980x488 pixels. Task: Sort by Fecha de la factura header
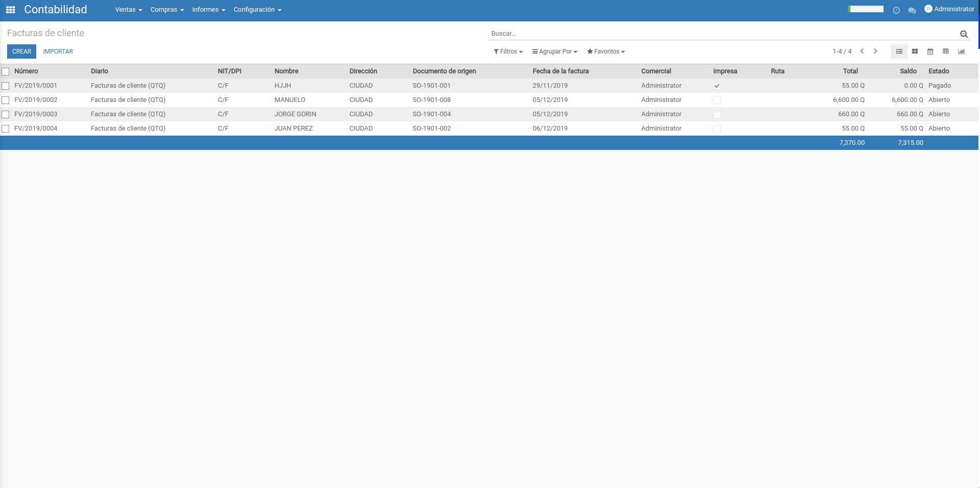click(561, 71)
